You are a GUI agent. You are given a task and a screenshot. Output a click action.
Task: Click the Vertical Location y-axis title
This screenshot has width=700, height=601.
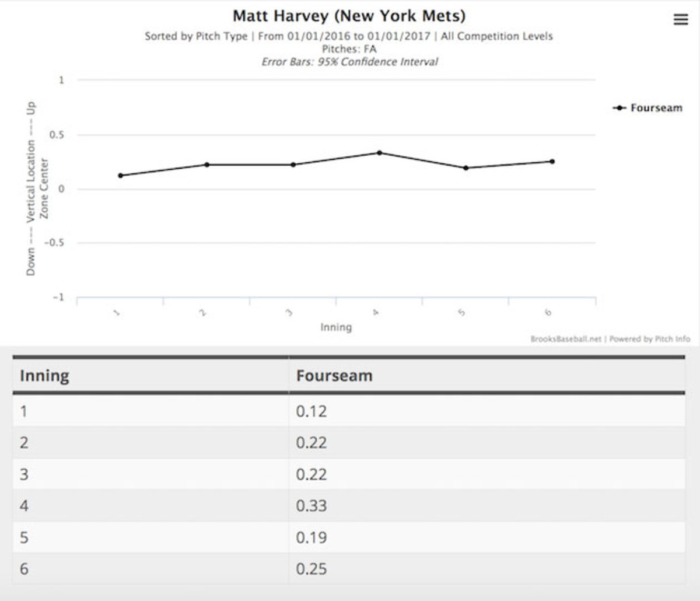[x=32, y=188]
